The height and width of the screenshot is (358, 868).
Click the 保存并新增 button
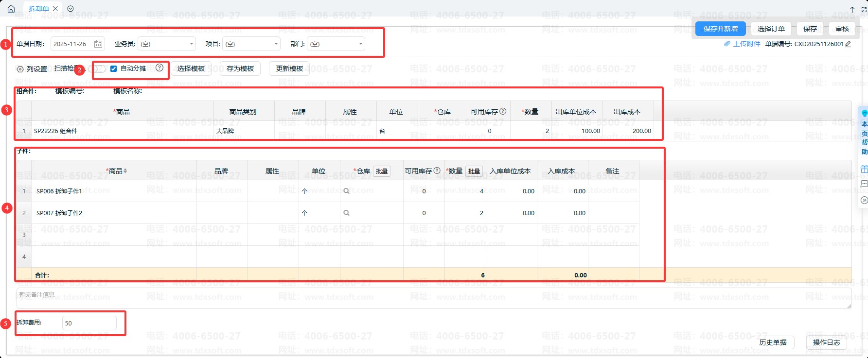pyautogui.click(x=720, y=29)
